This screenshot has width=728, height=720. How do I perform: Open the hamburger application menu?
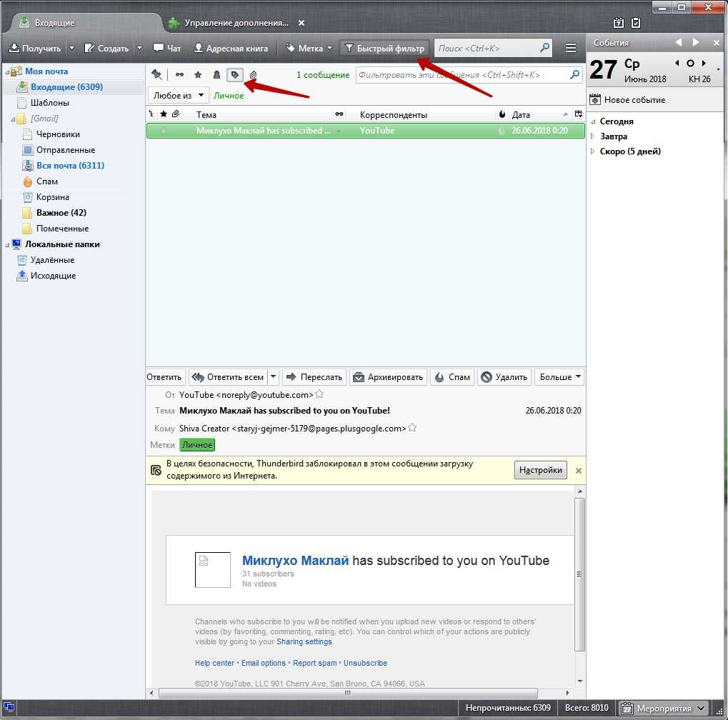point(570,49)
